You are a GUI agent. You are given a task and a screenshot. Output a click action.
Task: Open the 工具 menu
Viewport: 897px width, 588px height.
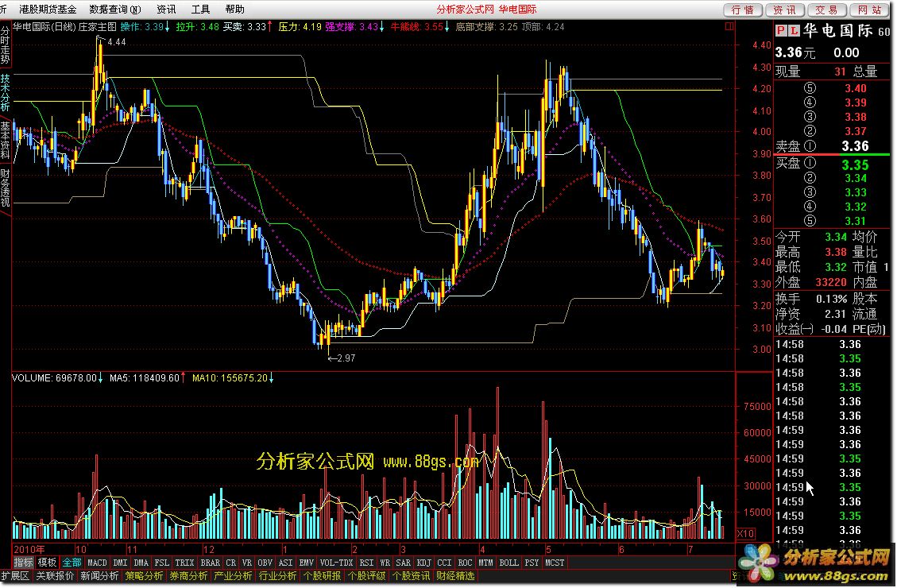click(x=200, y=10)
